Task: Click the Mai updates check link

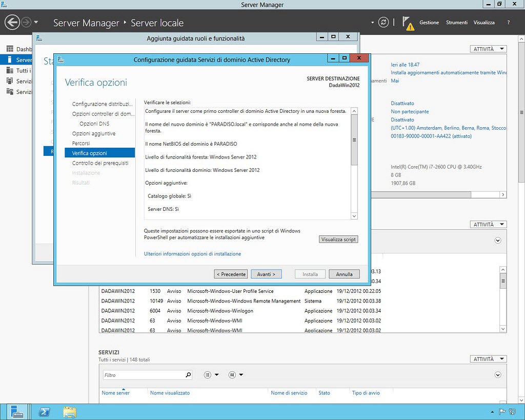Action: [x=395, y=81]
